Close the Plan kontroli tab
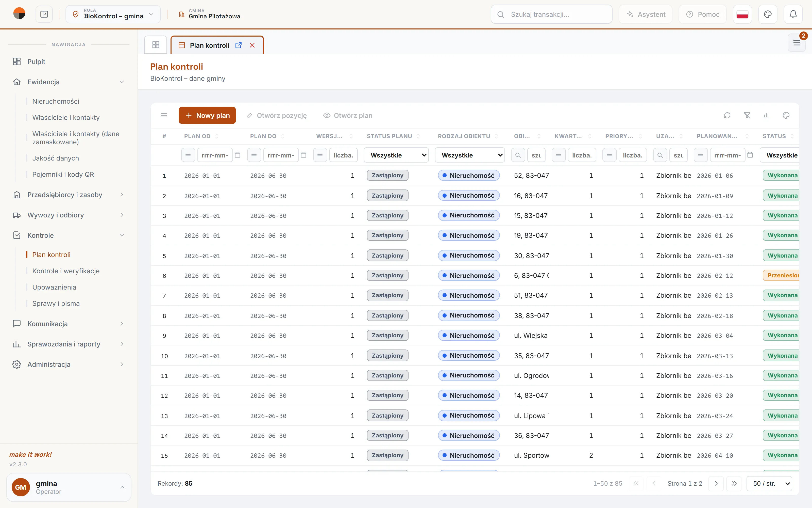Screen dimensions: 812x508 (x=252, y=45)
